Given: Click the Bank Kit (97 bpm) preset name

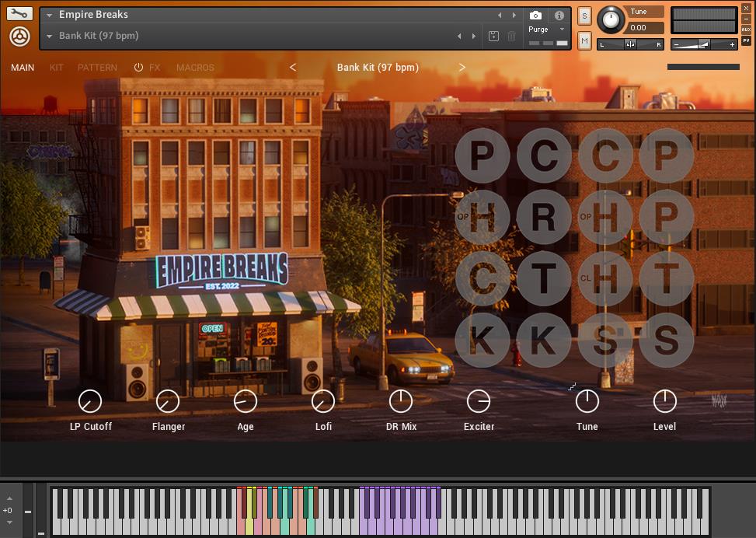Looking at the screenshot, I should coord(378,68).
